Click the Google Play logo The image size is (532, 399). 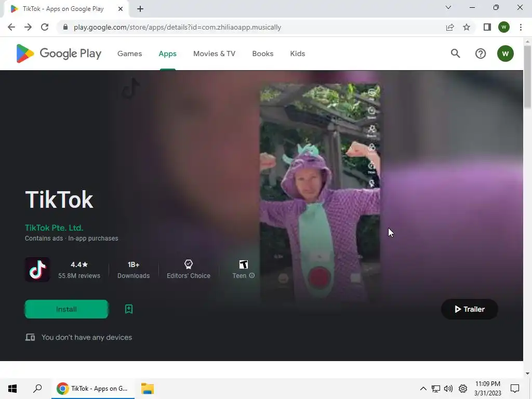[59, 54]
